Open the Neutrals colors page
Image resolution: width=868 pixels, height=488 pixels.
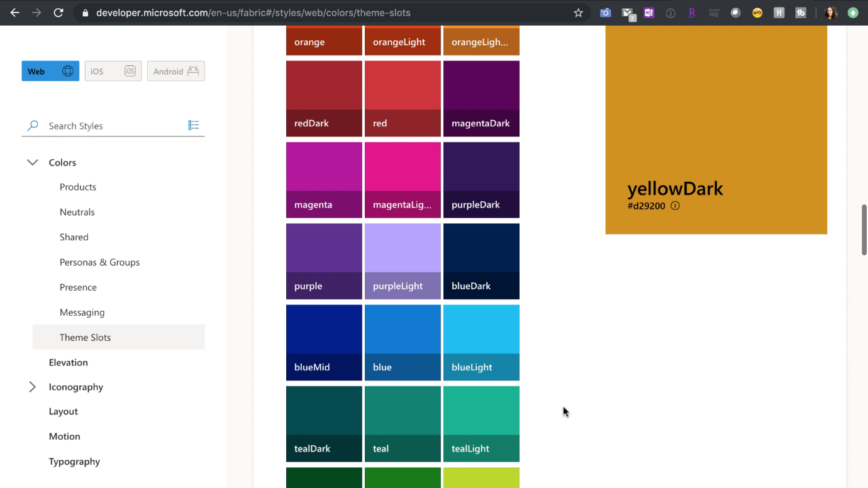[77, 212]
